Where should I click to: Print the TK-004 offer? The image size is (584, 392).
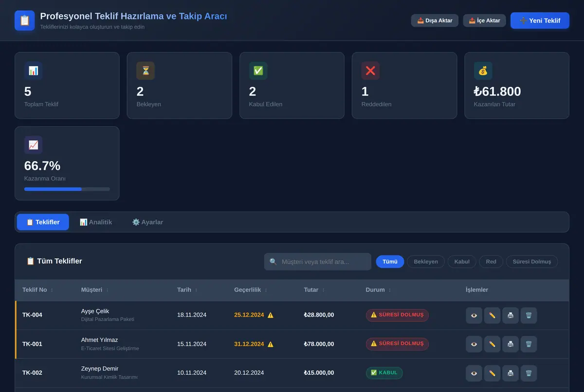[510, 315]
